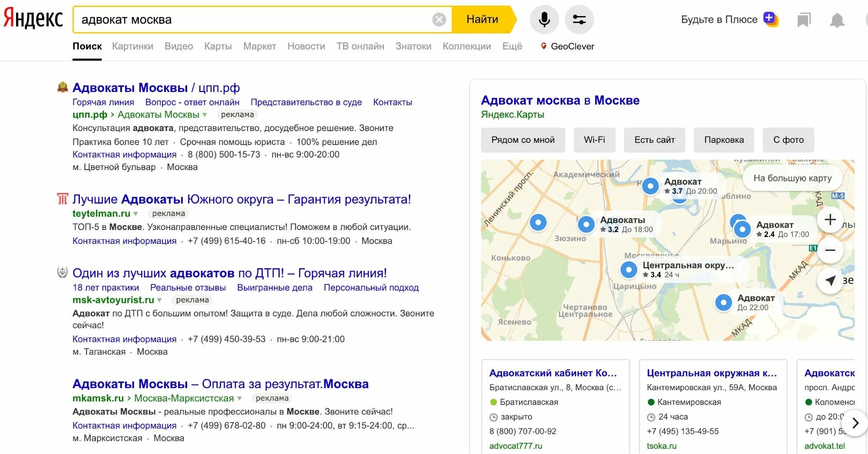Open the Знатоки tab

pyautogui.click(x=413, y=46)
